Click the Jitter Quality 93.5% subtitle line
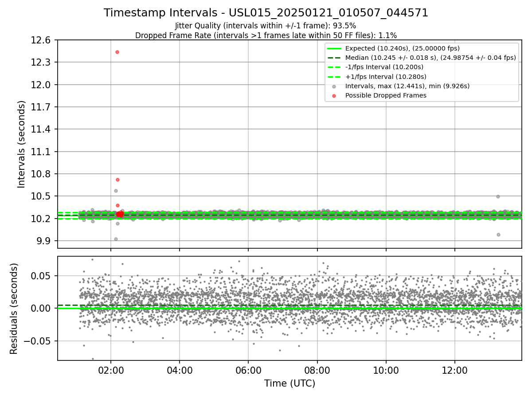Viewport: 532px width, 399px height. [266, 26]
